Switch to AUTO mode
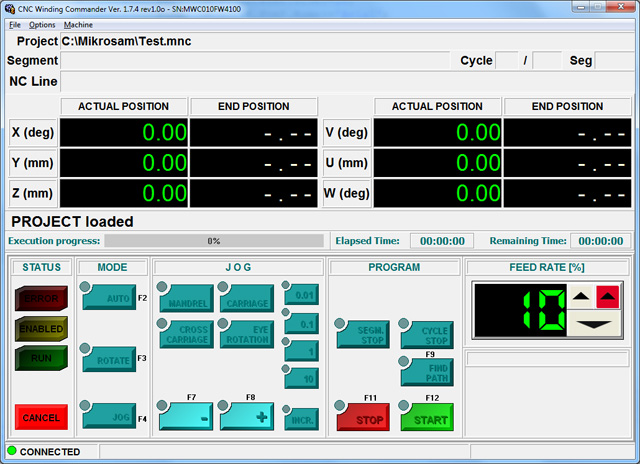 [x=109, y=297]
